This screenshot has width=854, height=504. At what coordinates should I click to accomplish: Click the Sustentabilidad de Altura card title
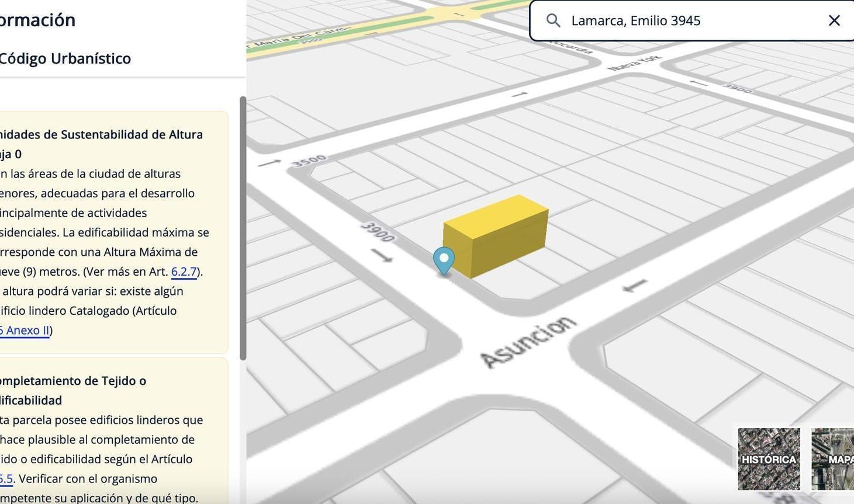tap(101, 144)
